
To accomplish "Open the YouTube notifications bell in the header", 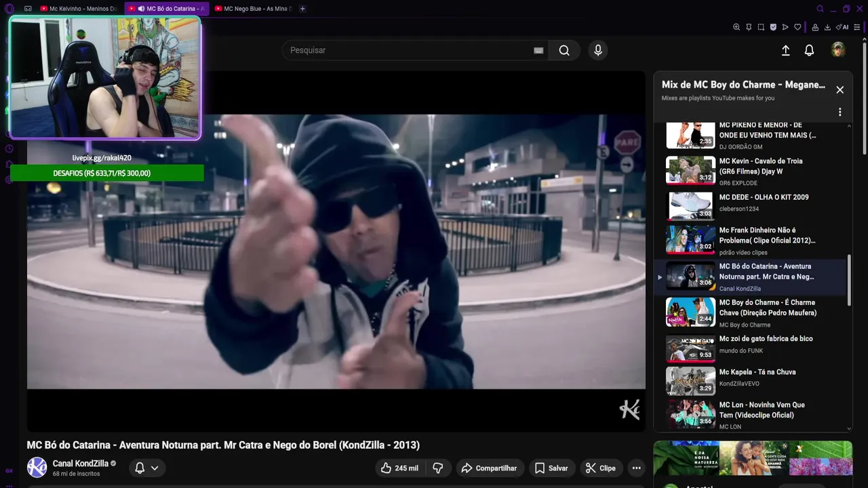I will click(x=809, y=50).
